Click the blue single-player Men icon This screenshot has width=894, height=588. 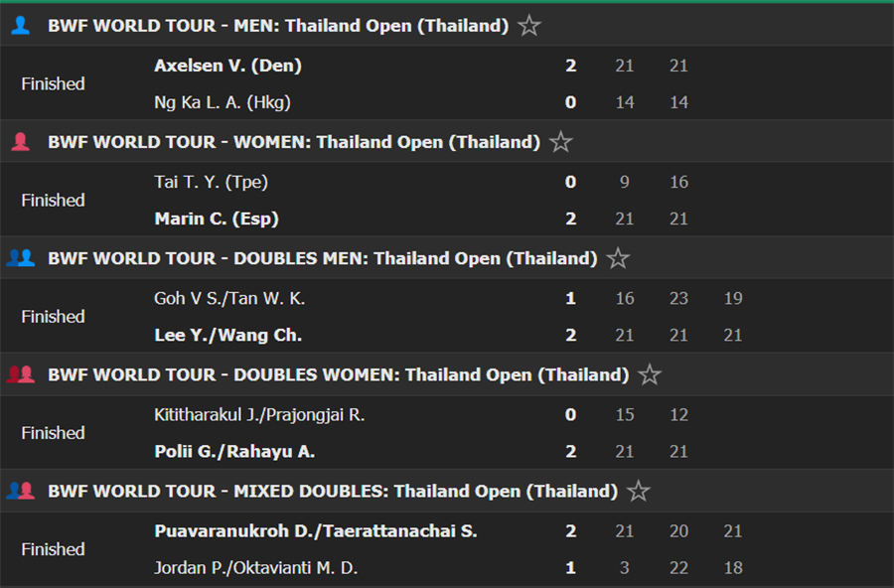coord(21,26)
